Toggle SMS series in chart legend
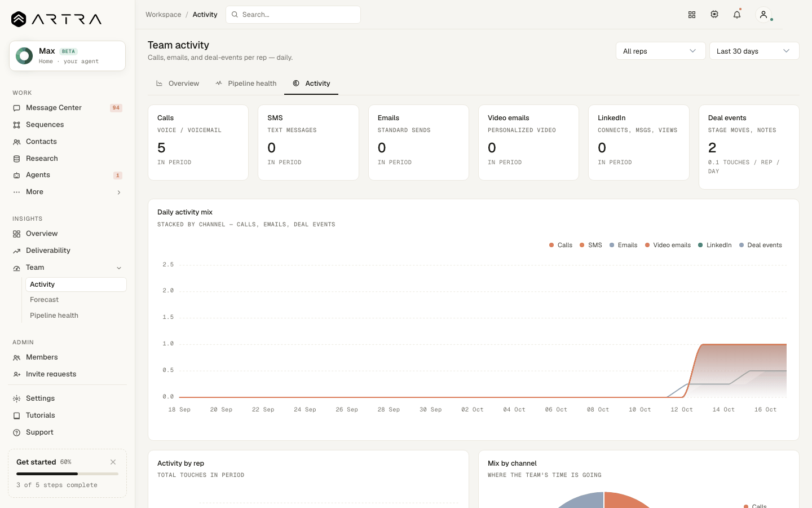812x508 pixels. tap(591, 245)
